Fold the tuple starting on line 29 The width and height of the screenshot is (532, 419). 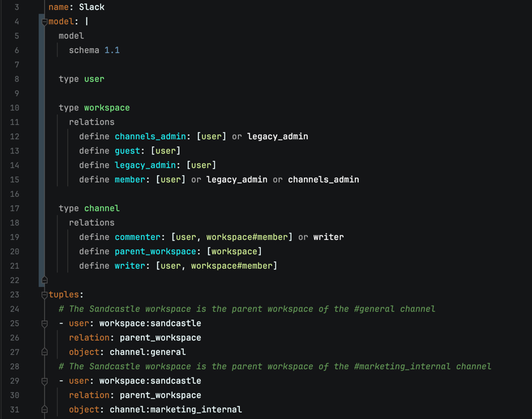(x=44, y=381)
